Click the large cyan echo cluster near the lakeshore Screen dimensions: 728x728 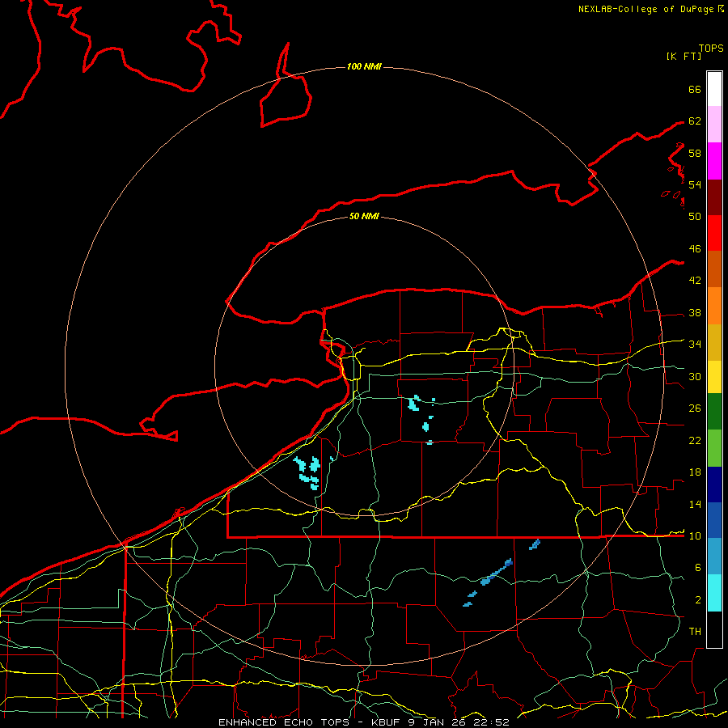[x=308, y=472]
